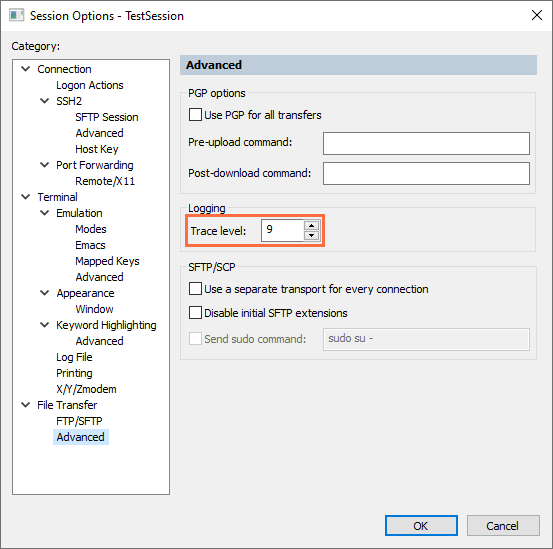
Task: Select Printing category
Action: pos(74,373)
